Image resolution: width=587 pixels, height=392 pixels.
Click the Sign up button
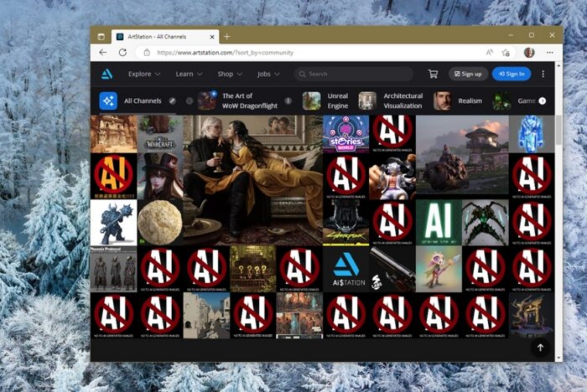(x=468, y=74)
